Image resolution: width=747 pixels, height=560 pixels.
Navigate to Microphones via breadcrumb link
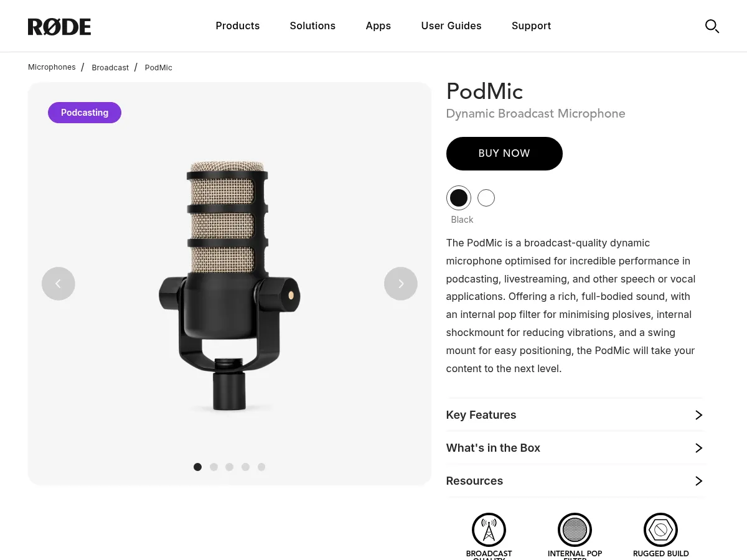coord(52,67)
